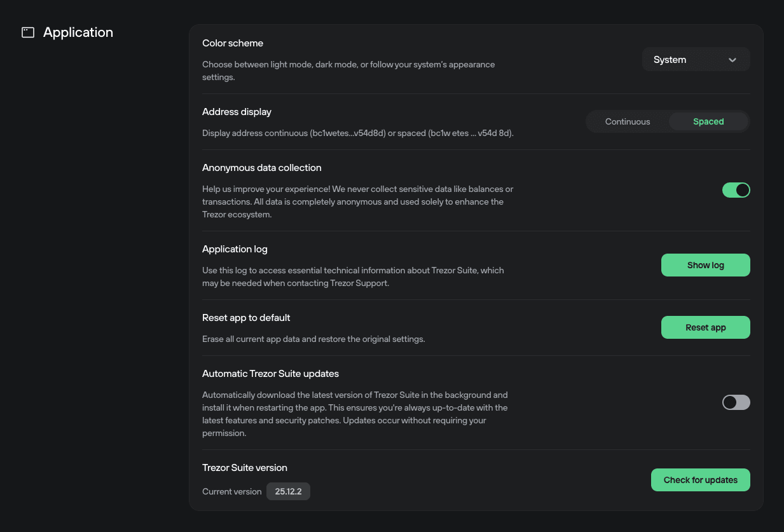The image size is (784, 532).
Task: Check for a new Trezor Suite version
Action: click(700, 480)
